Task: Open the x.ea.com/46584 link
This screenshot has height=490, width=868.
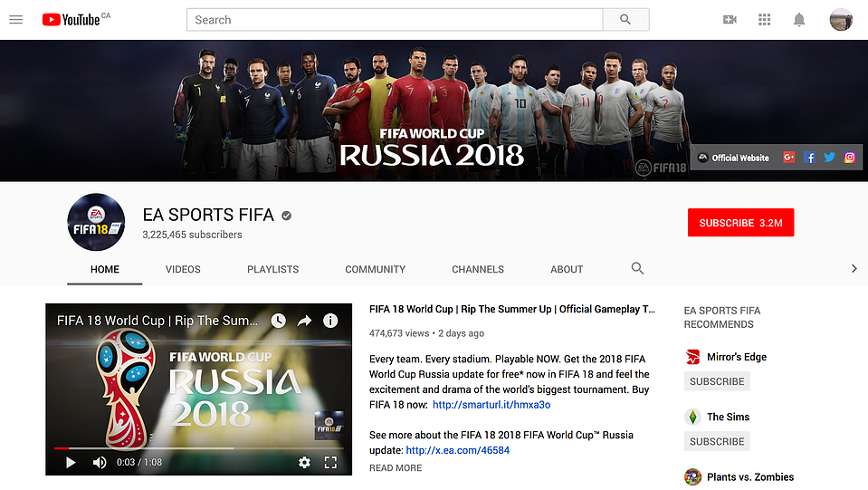Action: click(458, 450)
